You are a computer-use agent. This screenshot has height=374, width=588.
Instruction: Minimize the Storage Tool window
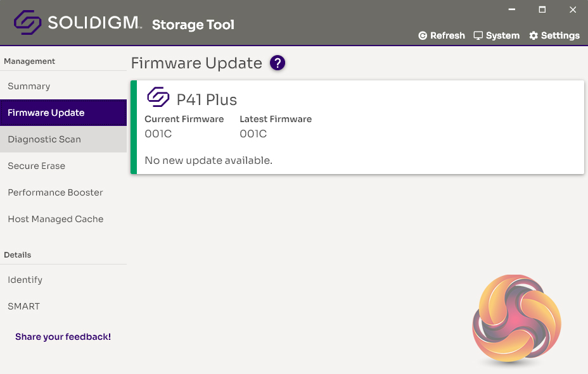(513, 9)
